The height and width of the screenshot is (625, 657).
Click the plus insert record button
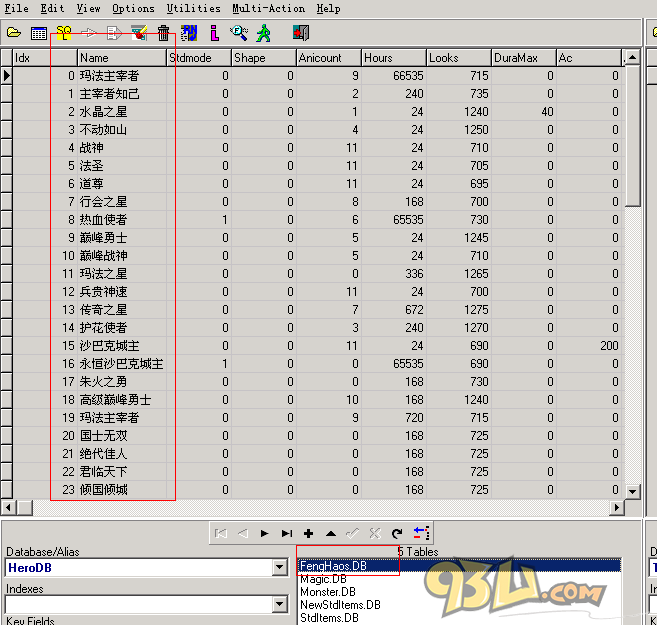308,533
